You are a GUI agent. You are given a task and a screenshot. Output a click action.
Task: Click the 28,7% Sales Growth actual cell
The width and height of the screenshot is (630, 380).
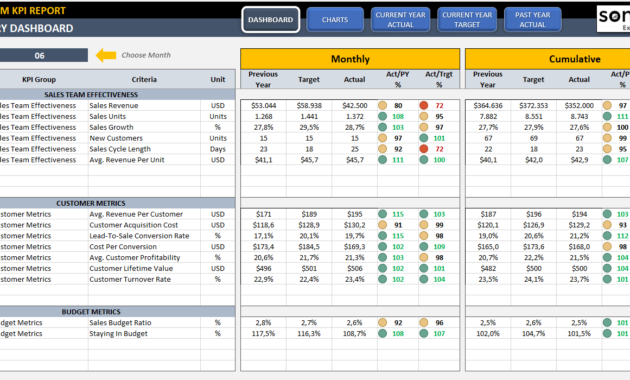(x=355, y=127)
